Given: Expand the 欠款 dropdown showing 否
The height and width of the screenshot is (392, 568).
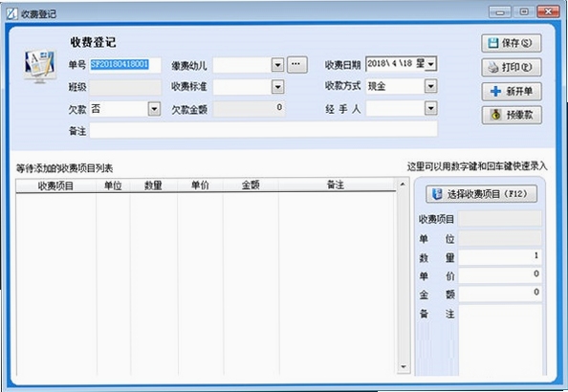Looking at the screenshot, I should click(154, 109).
